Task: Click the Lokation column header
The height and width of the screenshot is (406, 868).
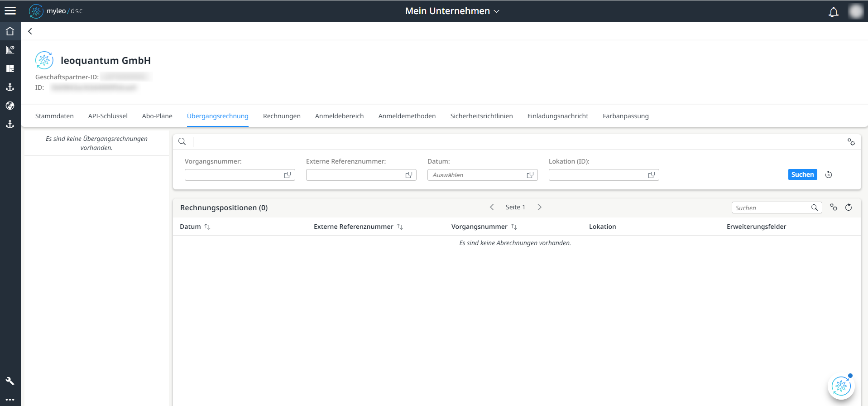Action: click(603, 227)
